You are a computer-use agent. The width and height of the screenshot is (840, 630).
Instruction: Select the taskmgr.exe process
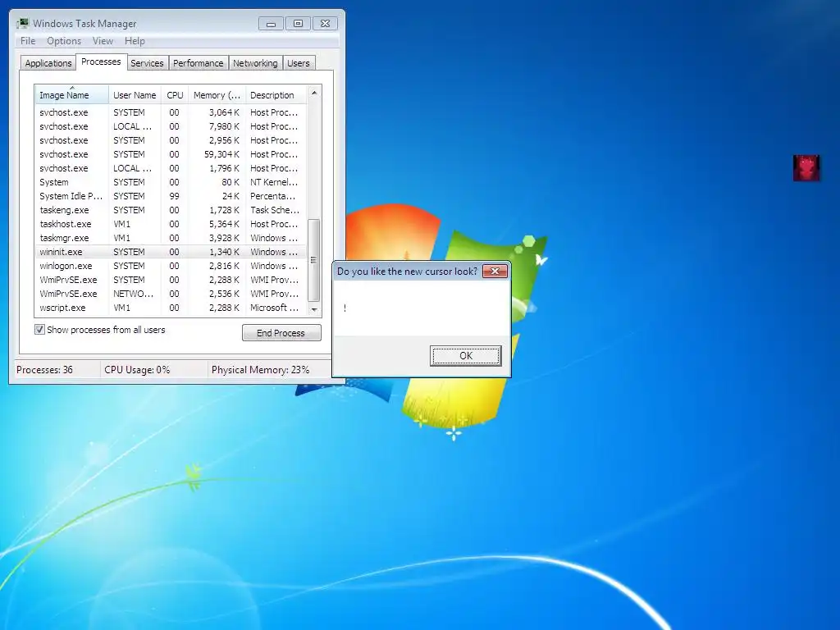pos(171,238)
